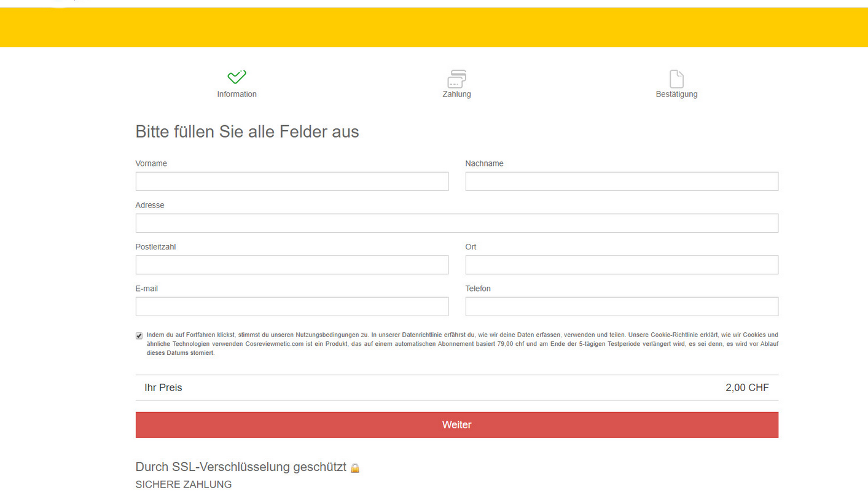Select the Adresse input field
The width and height of the screenshot is (868, 498).
(x=456, y=223)
